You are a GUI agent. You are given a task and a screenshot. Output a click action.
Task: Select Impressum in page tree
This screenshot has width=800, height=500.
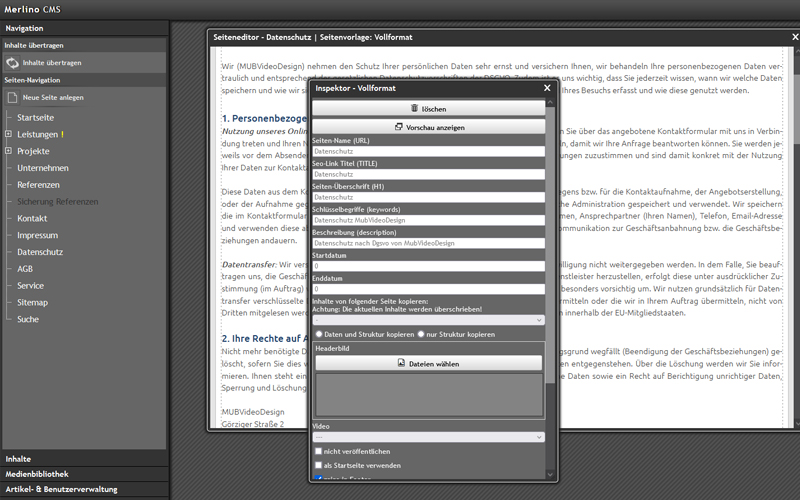37,235
